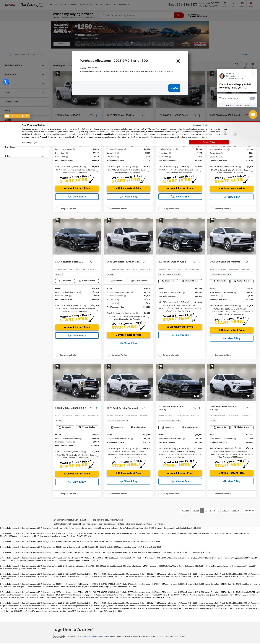Switch to Grid view icon
This screenshot has height=644, width=260.
click(x=246, y=64)
